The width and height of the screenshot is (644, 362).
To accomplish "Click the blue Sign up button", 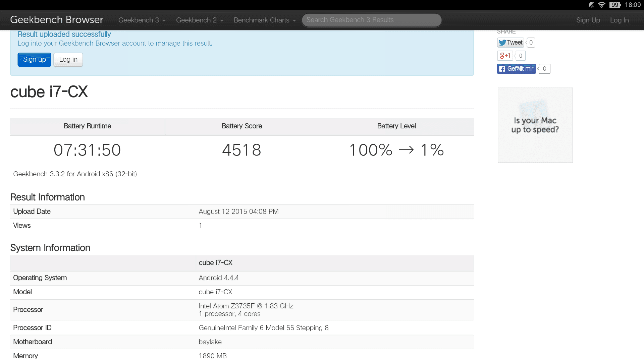I will click(35, 60).
